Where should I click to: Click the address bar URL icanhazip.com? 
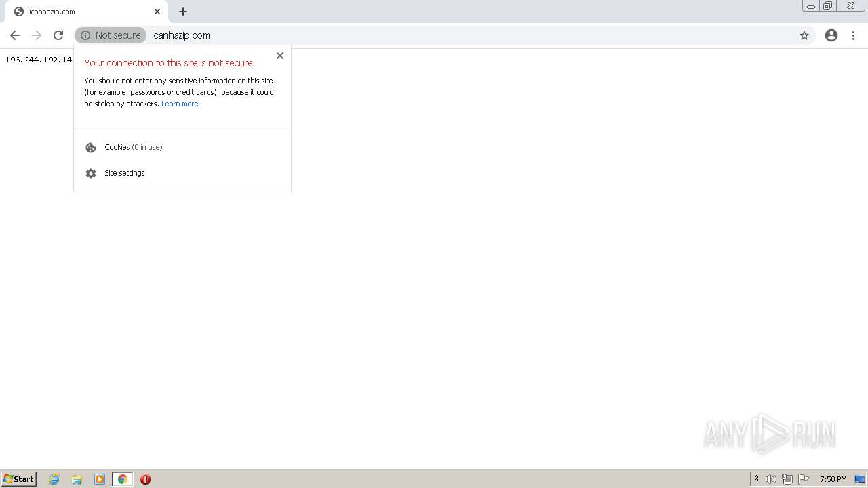click(181, 35)
